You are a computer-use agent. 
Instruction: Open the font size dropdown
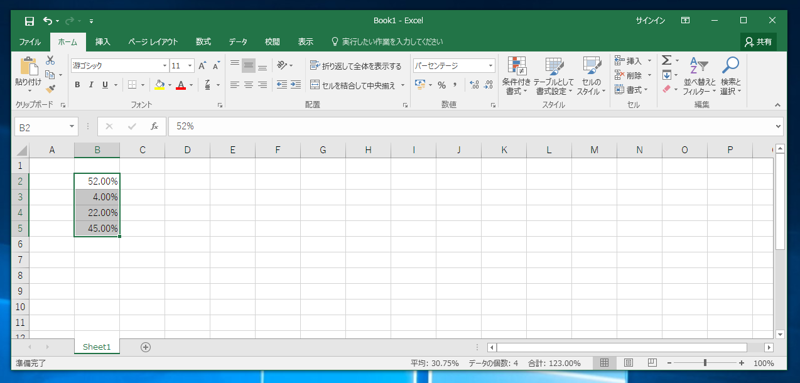click(190, 66)
